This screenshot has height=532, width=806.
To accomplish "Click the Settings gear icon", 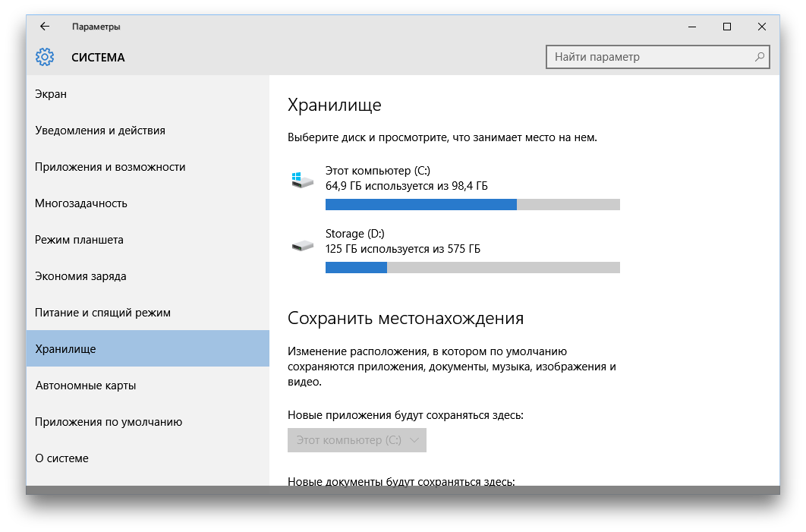I will coord(45,57).
